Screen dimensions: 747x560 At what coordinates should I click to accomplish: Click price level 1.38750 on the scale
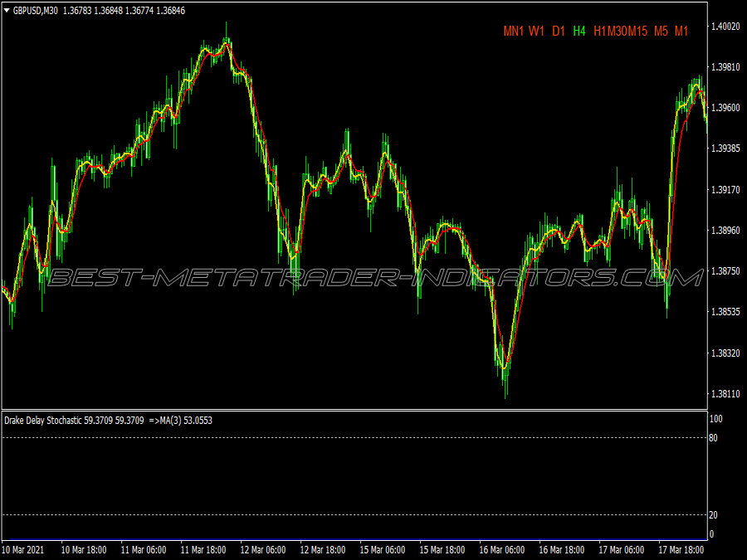(725, 271)
